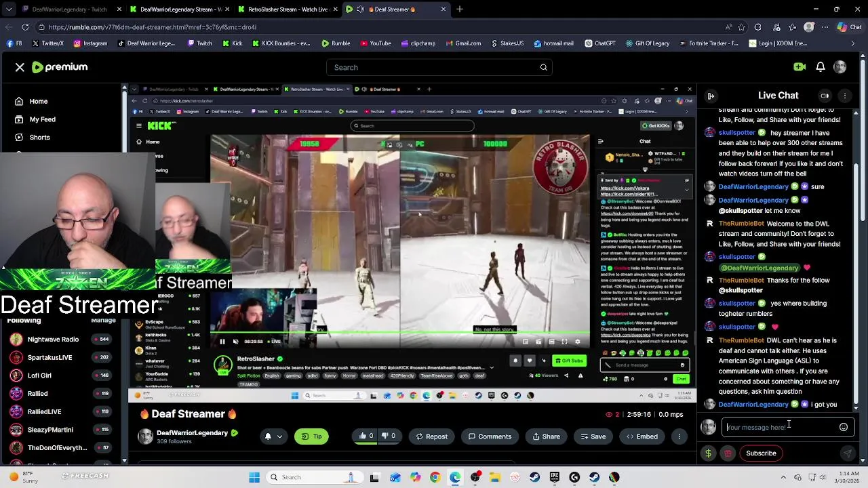Click the browser refresh icon

point(25,27)
